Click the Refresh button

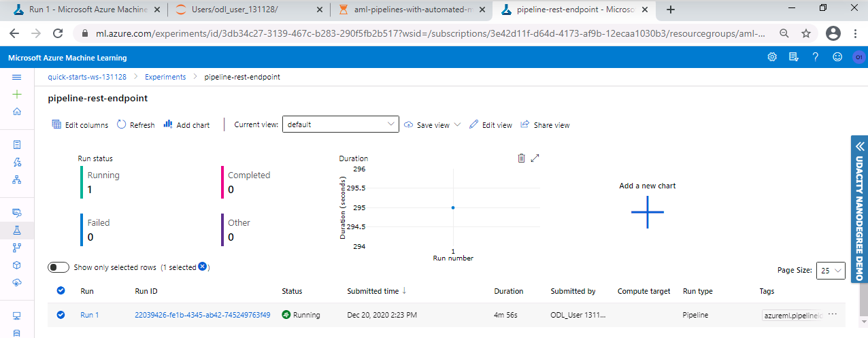[x=135, y=125]
